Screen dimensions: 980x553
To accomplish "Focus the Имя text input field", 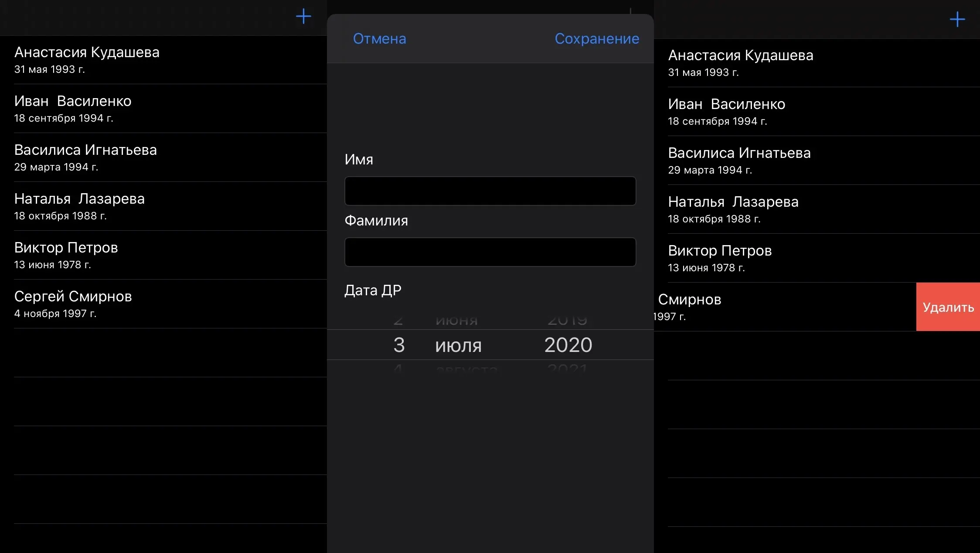I will tap(490, 191).
